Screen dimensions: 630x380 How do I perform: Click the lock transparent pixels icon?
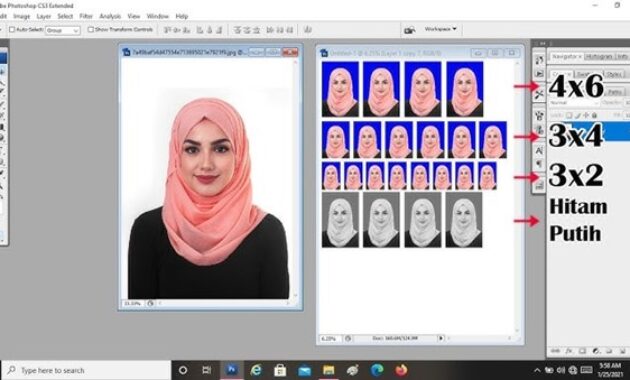point(569,115)
